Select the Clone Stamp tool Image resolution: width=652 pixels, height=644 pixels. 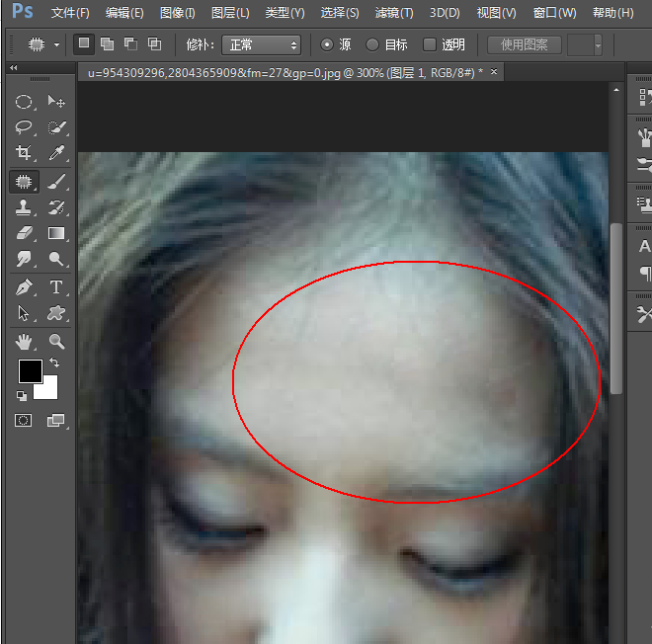point(24,207)
